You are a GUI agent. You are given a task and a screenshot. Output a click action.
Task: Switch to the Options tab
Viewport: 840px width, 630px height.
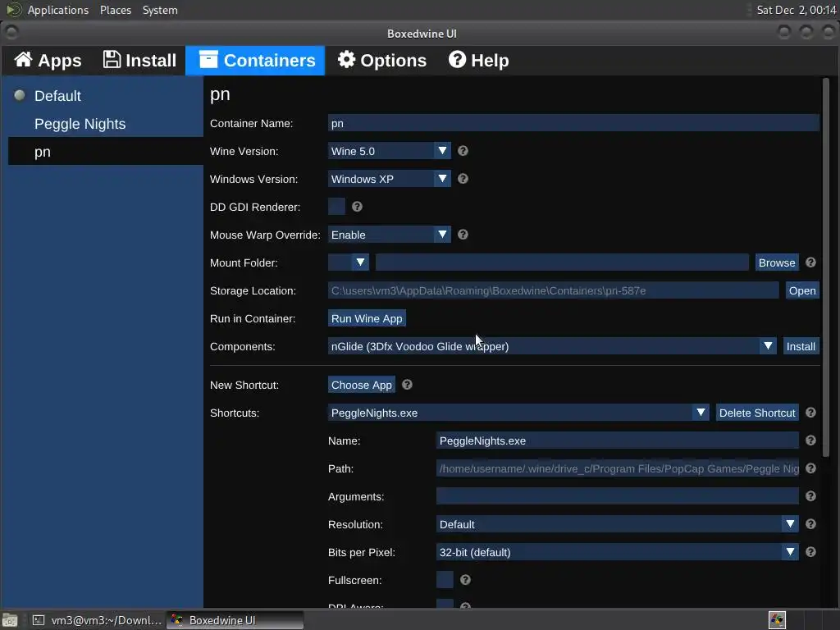382,61
